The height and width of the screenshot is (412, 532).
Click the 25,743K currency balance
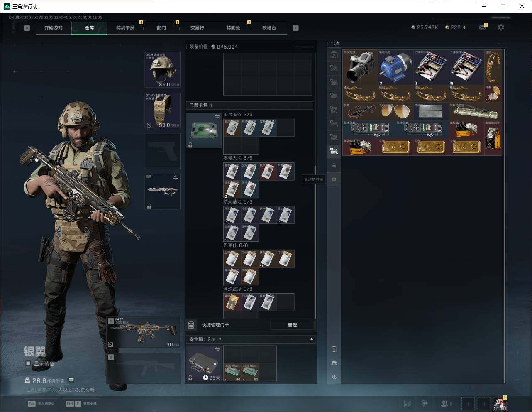tap(425, 27)
